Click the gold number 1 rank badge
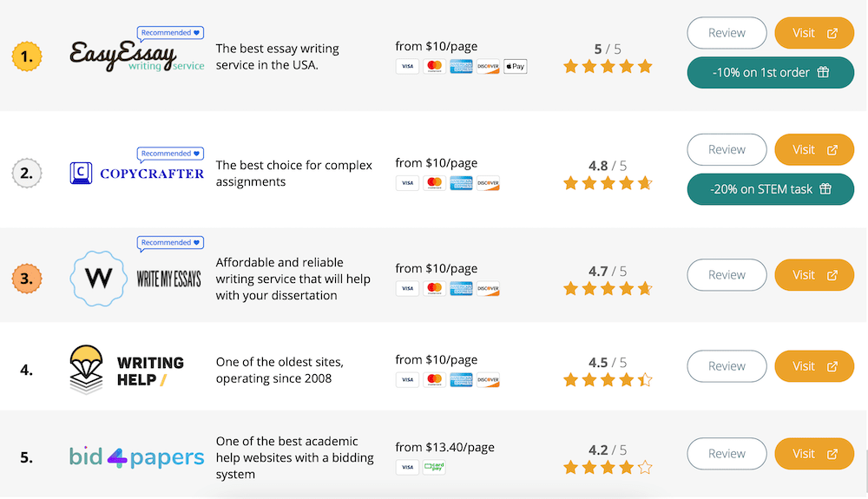The height and width of the screenshot is (499, 868). 27,56
